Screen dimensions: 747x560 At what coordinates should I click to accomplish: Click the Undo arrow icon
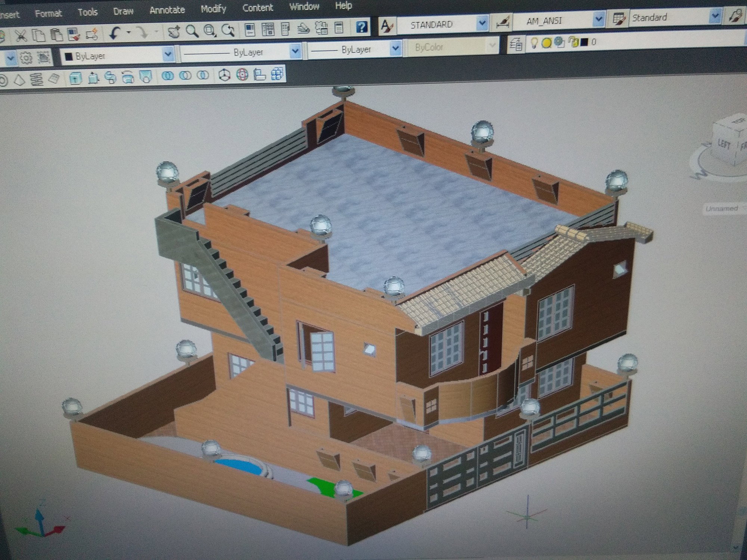114,34
